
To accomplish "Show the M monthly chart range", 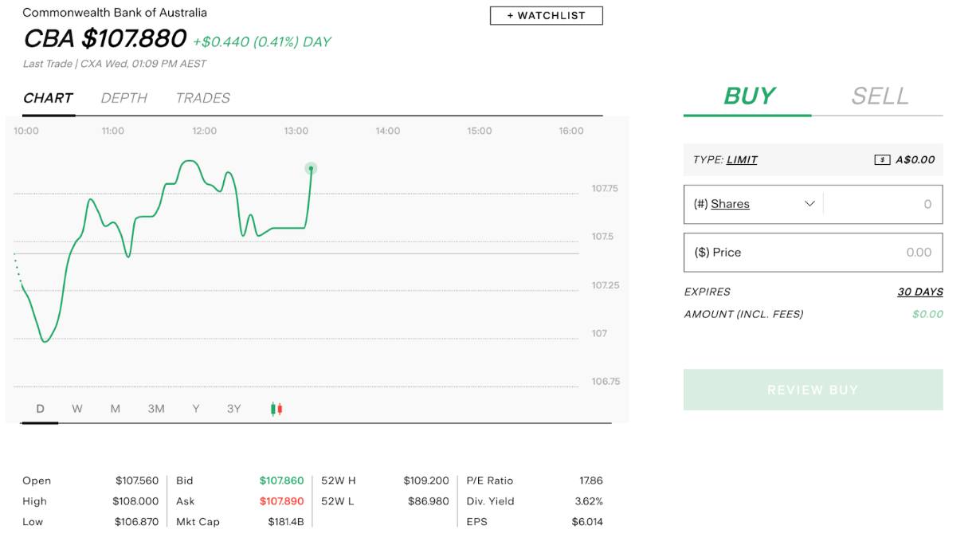I will coord(116,409).
